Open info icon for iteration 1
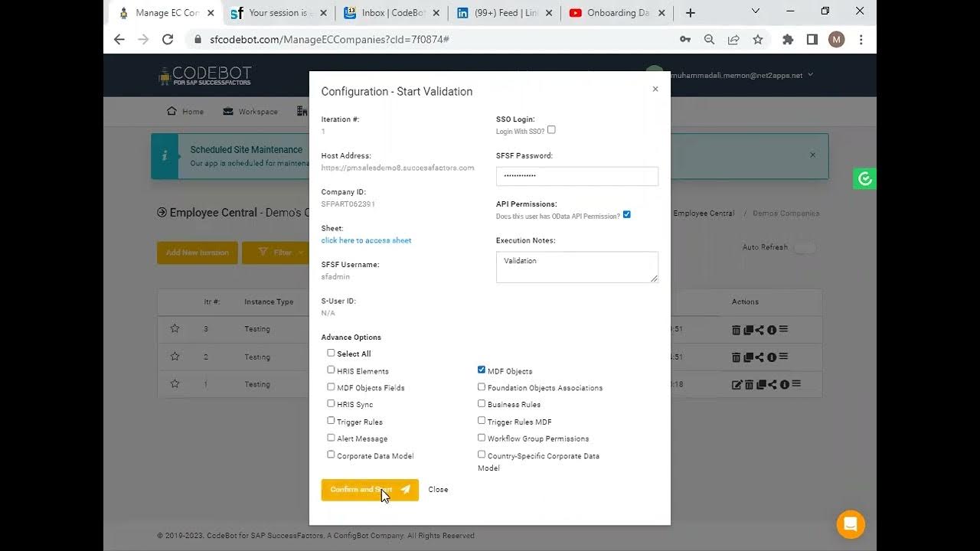Image resolution: width=980 pixels, height=551 pixels. 785,385
